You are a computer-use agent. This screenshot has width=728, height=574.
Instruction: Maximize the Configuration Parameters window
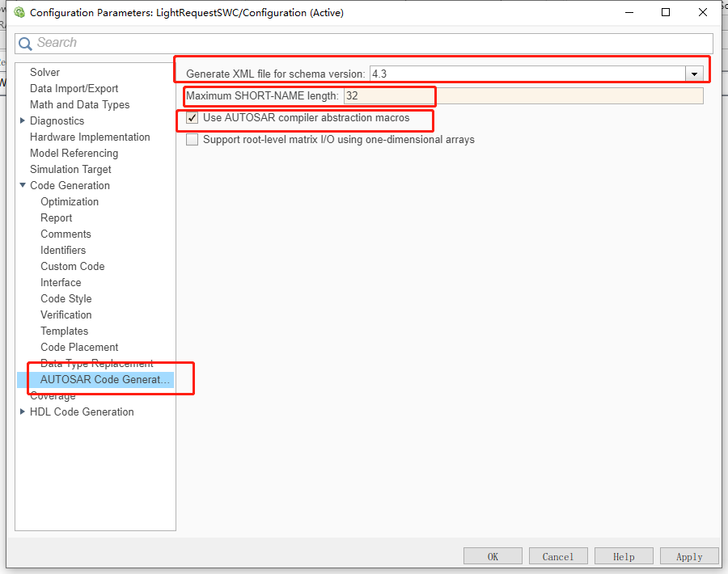[x=666, y=12]
